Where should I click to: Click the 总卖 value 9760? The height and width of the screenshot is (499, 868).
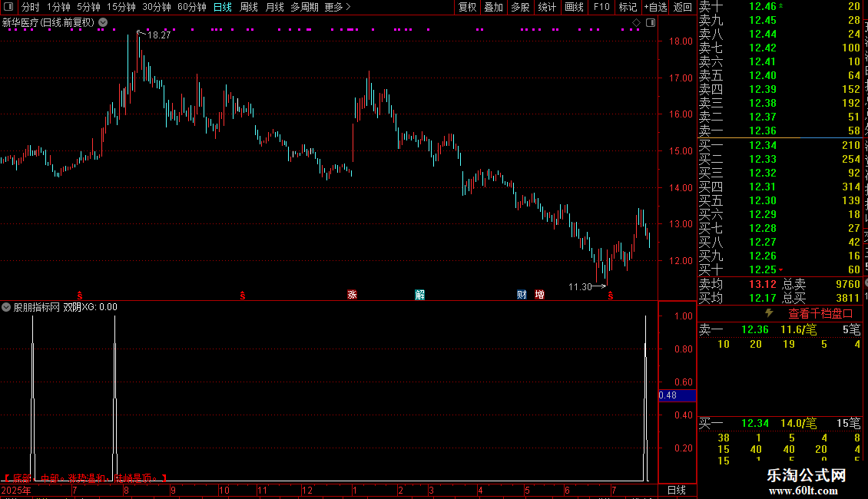(x=847, y=284)
